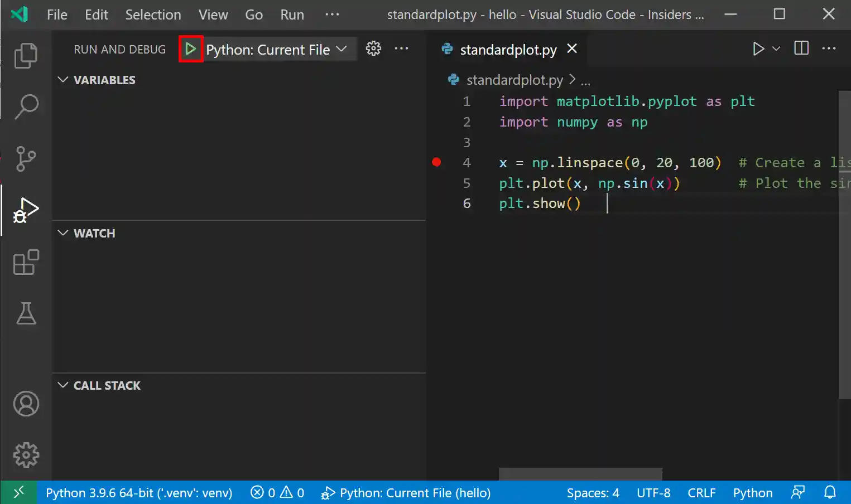The width and height of the screenshot is (851, 504).
Task: Open the Explorer view
Action: click(x=26, y=55)
